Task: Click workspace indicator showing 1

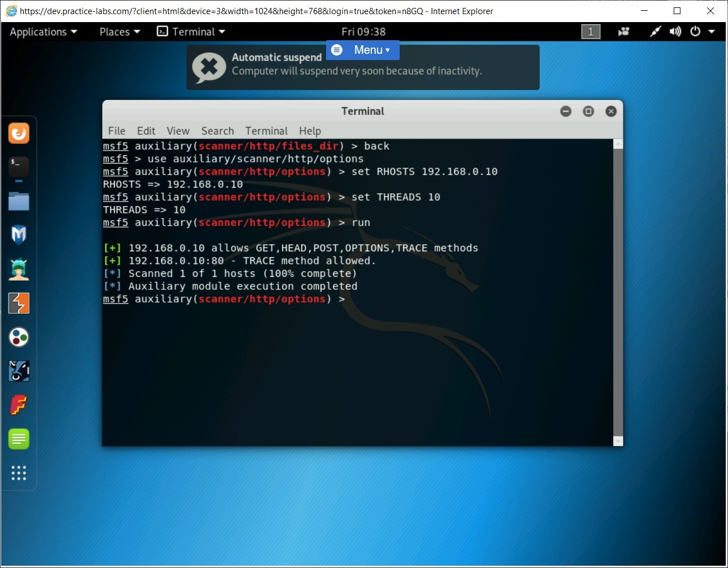Action: [590, 32]
